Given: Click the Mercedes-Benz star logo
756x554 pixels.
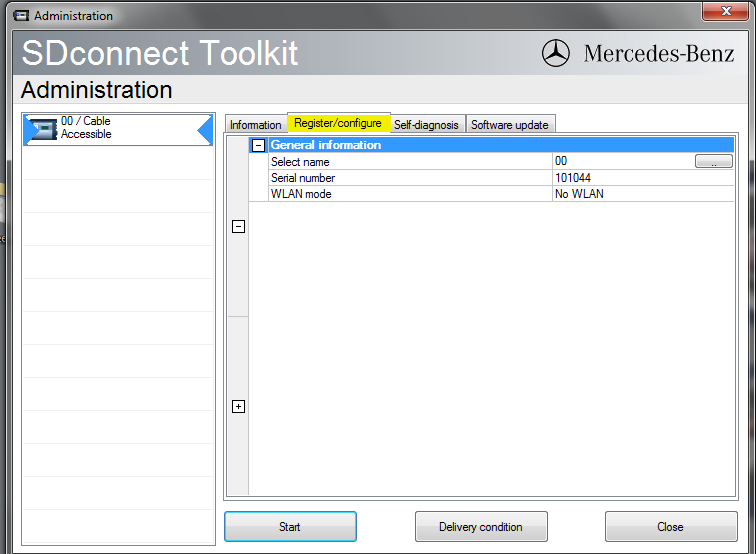Looking at the screenshot, I should click(555, 53).
